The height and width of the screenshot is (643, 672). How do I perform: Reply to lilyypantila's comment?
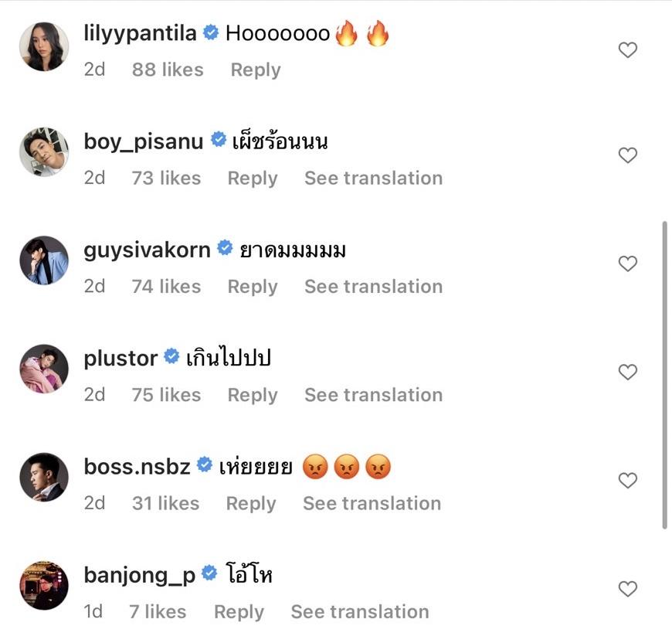point(255,70)
